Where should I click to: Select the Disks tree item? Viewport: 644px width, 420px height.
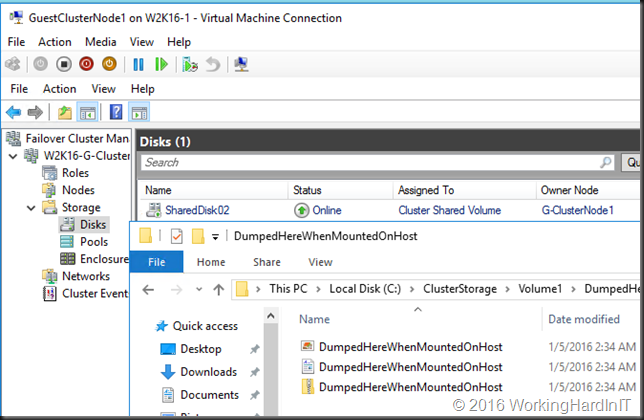click(x=93, y=225)
